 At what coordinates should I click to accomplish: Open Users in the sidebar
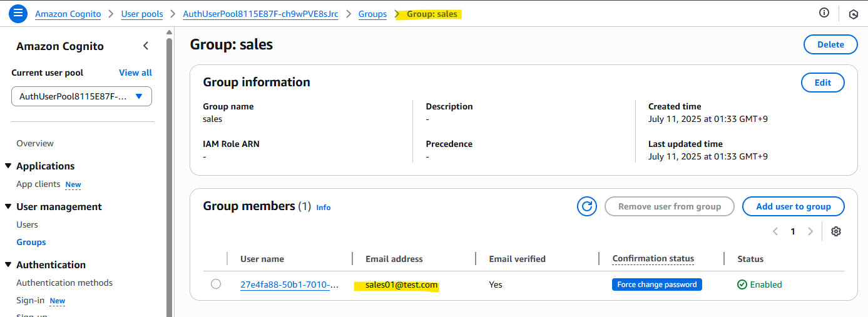[x=27, y=224]
